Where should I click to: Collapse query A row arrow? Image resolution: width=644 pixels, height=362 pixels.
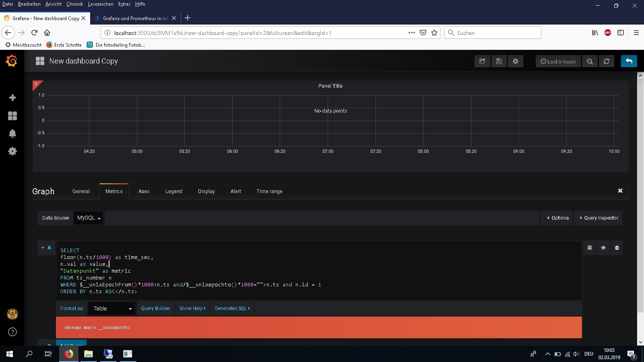coord(43,248)
